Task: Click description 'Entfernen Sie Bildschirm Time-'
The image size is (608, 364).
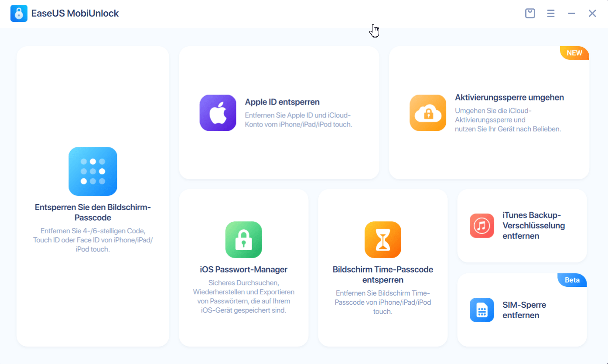Action: tap(383, 293)
